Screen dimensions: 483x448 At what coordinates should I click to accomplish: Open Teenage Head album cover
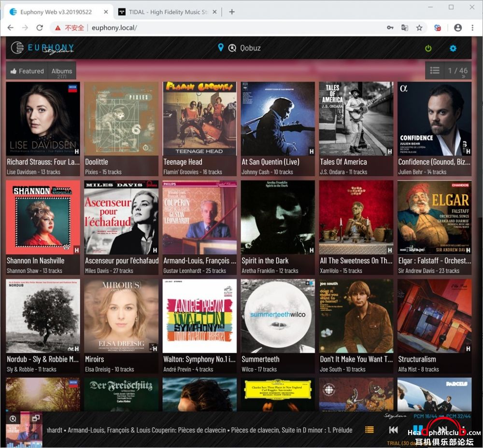199,119
